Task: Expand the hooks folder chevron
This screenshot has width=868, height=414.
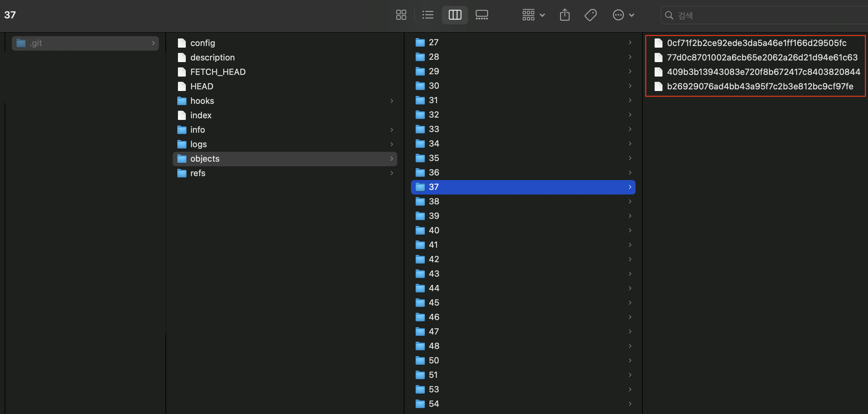Action: point(392,101)
